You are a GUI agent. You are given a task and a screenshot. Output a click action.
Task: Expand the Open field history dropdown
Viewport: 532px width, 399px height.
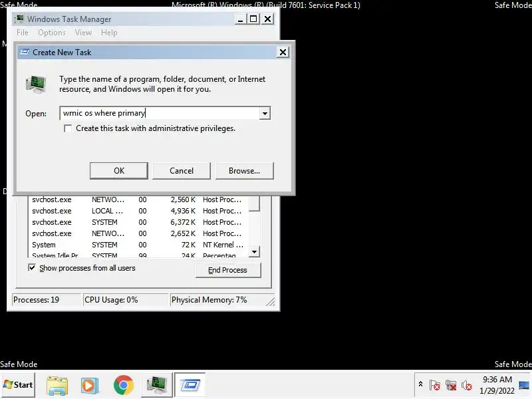(265, 113)
